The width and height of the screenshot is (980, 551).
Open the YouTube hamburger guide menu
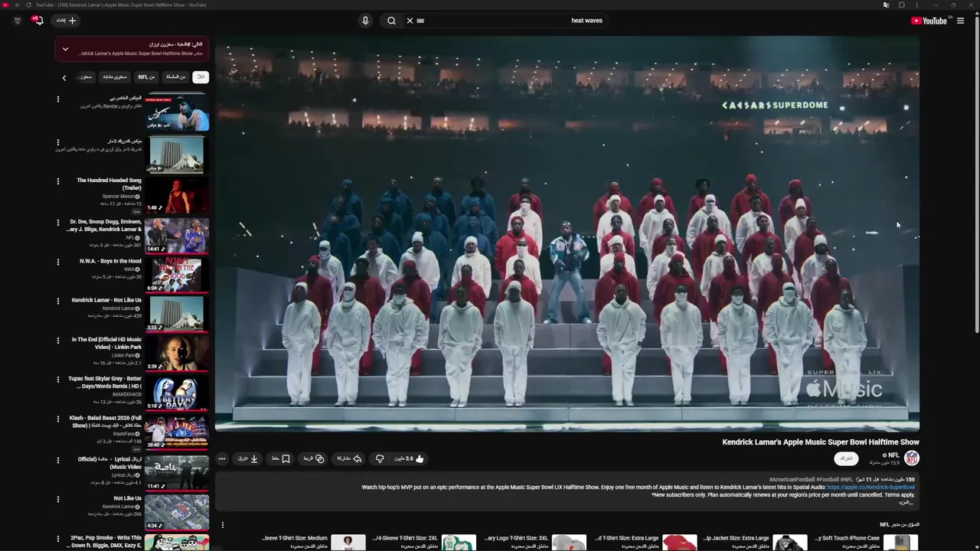click(x=960, y=21)
